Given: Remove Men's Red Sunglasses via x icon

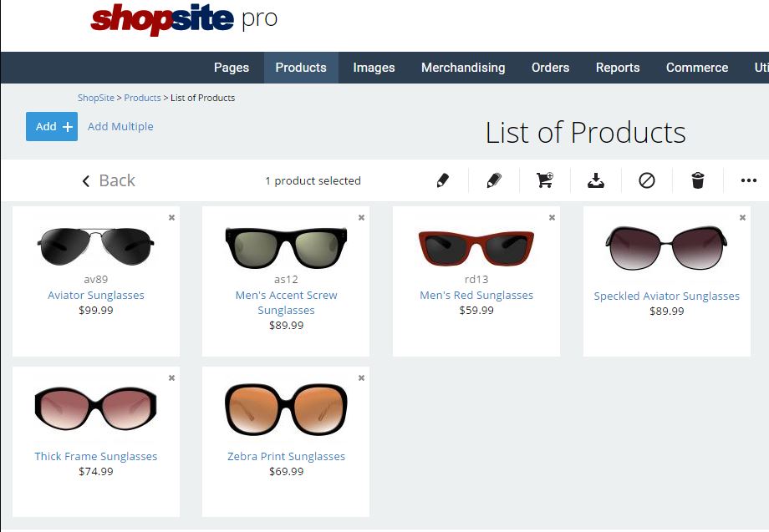Looking at the screenshot, I should (x=552, y=217).
